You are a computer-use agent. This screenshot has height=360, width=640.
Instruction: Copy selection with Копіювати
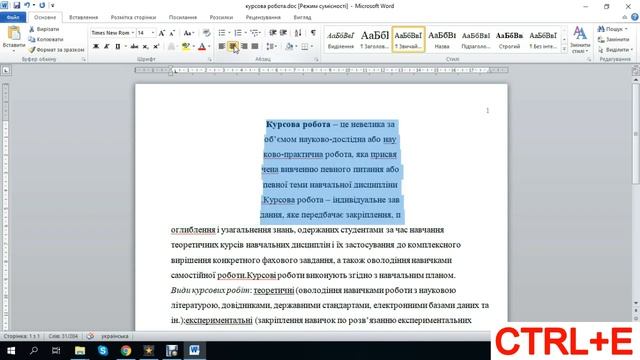(x=46, y=40)
